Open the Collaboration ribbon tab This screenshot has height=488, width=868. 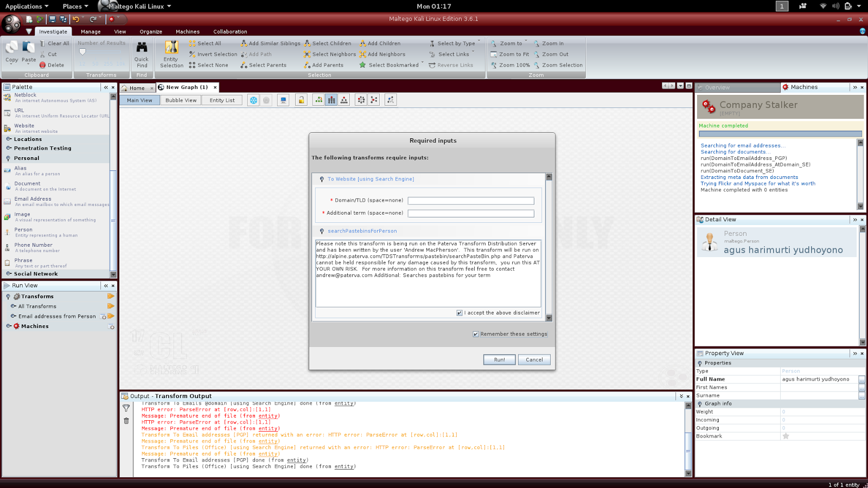coord(230,31)
